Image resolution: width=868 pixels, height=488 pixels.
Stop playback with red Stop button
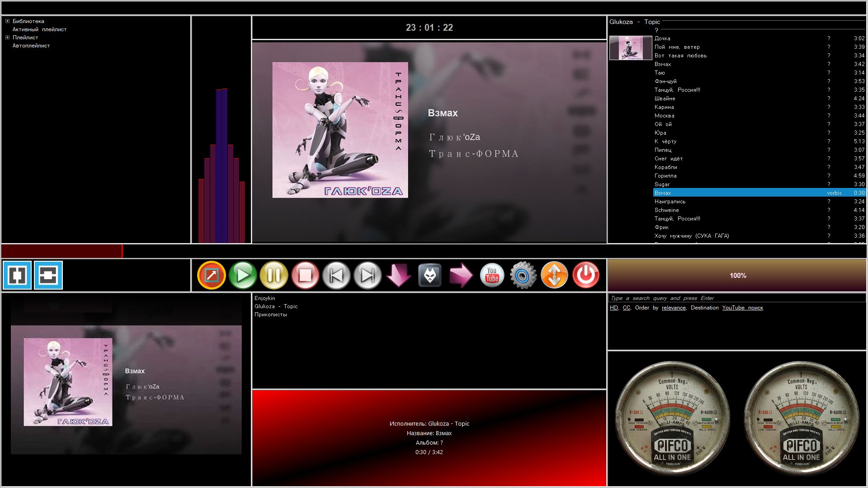pyautogui.click(x=305, y=275)
